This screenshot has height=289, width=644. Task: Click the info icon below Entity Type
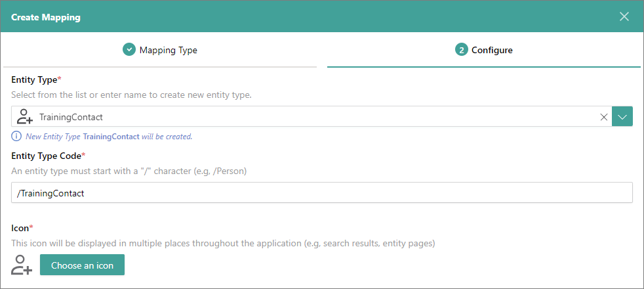point(16,137)
